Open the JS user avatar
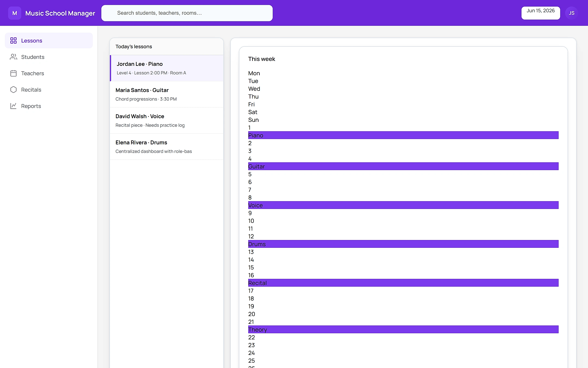 click(x=571, y=13)
